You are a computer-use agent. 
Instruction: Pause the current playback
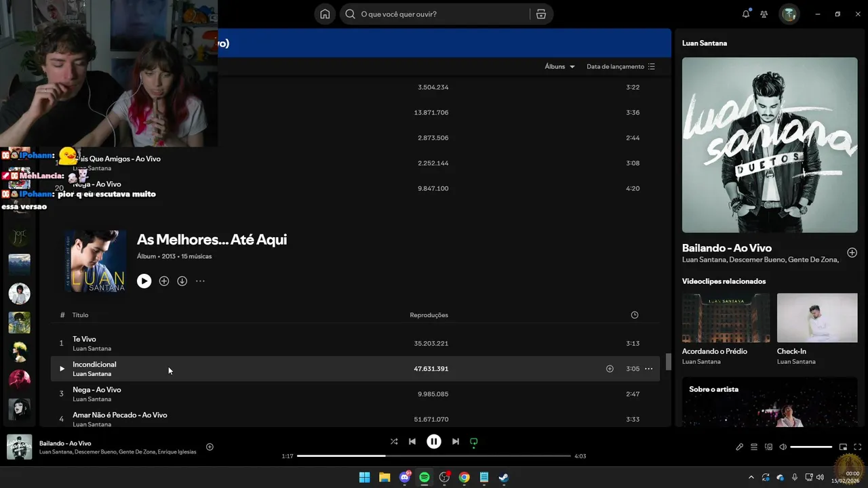(x=434, y=441)
